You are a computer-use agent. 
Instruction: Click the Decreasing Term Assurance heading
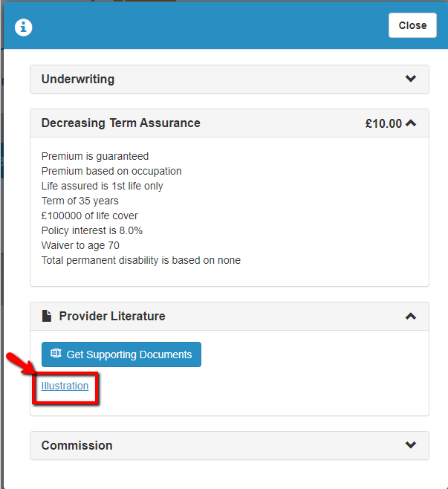tap(121, 123)
